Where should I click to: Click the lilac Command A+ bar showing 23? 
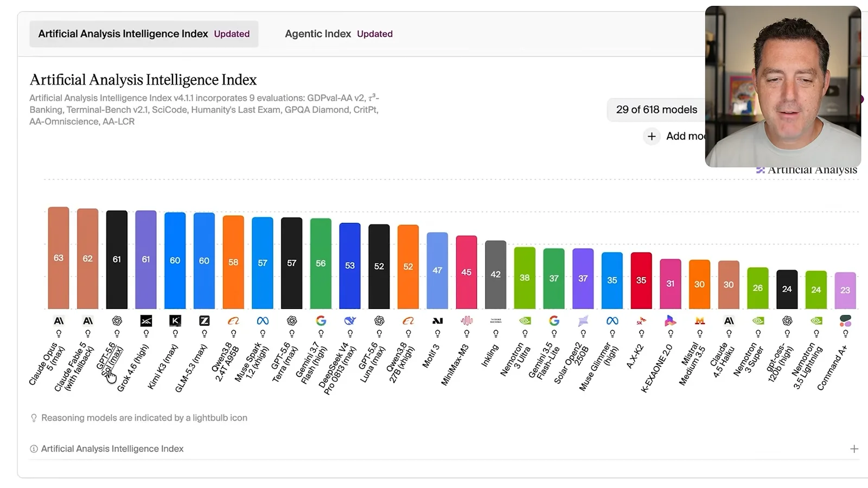coord(845,290)
